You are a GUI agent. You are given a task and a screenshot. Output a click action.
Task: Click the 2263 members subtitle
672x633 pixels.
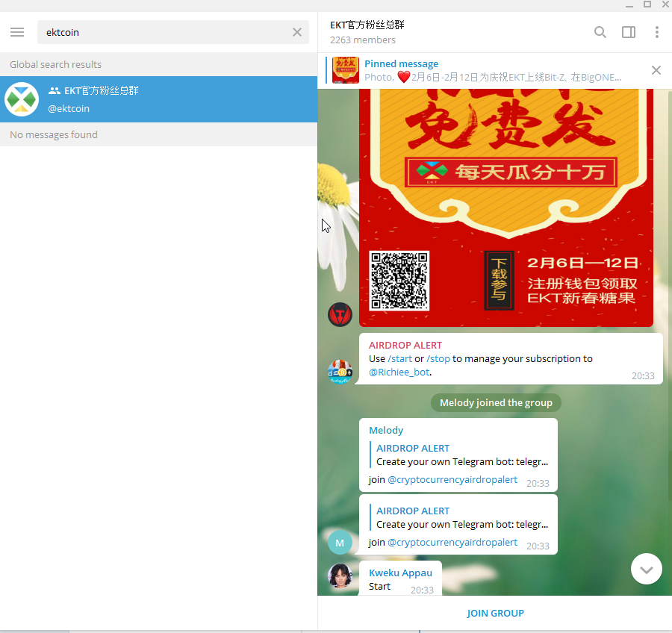tap(363, 40)
